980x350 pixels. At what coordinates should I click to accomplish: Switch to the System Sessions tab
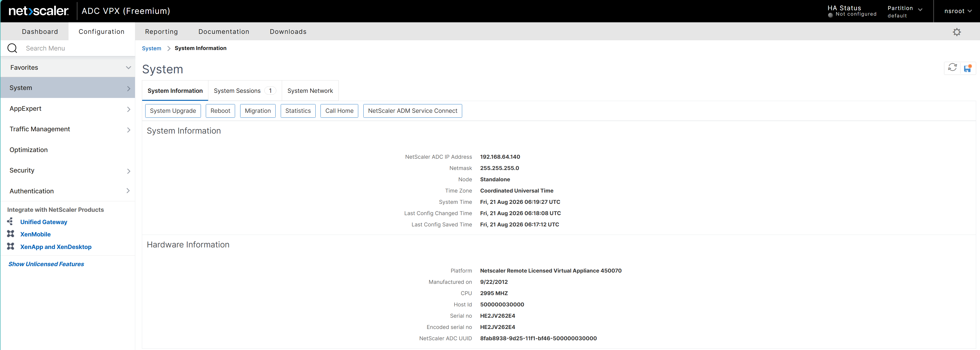pyautogui.click(x=245, y=91)
